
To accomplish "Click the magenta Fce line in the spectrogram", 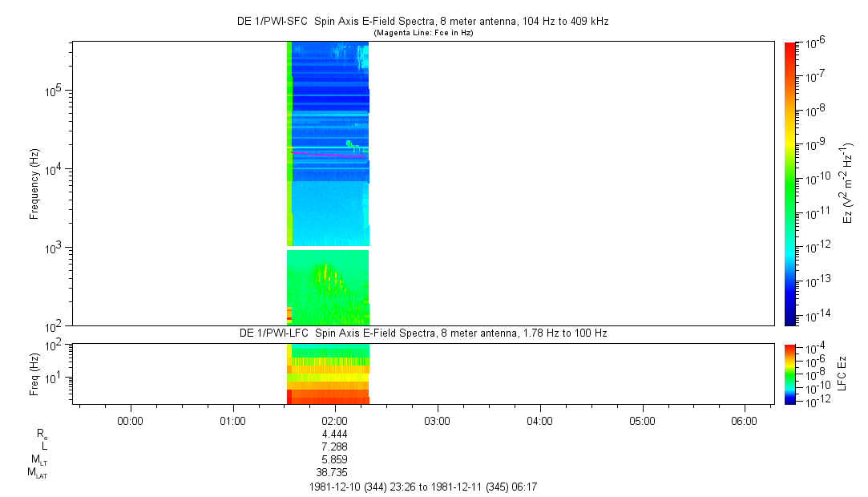I will tap(329, 155).
